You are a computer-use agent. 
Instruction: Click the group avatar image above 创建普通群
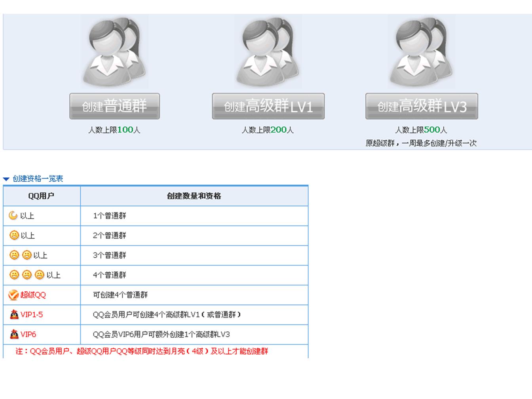point(114,51)
